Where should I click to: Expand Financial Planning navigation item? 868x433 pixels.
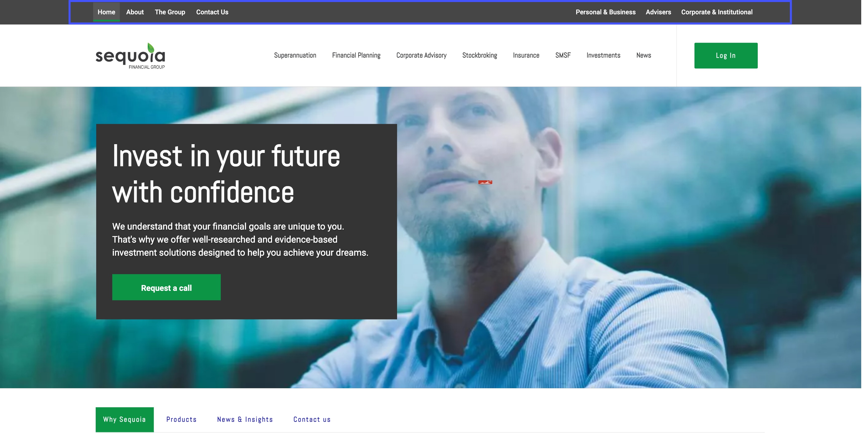click(x=356, y=55)
